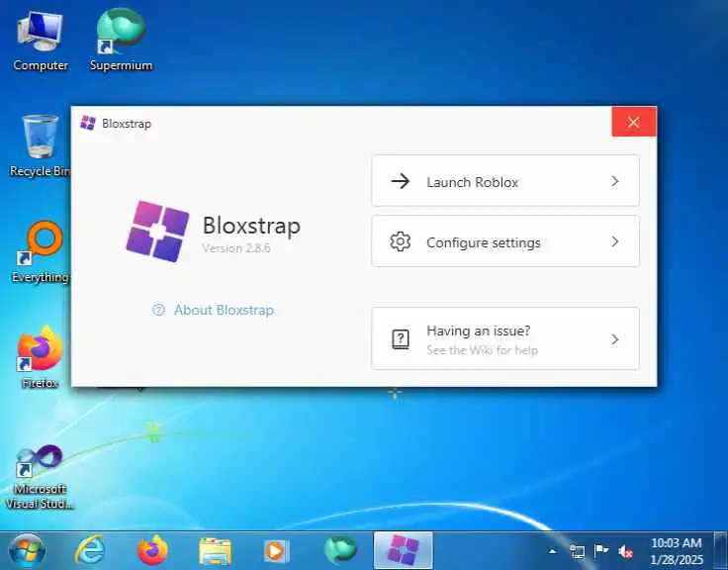
Task: Open Supermium from the taskbar
Action: (340, 550)
